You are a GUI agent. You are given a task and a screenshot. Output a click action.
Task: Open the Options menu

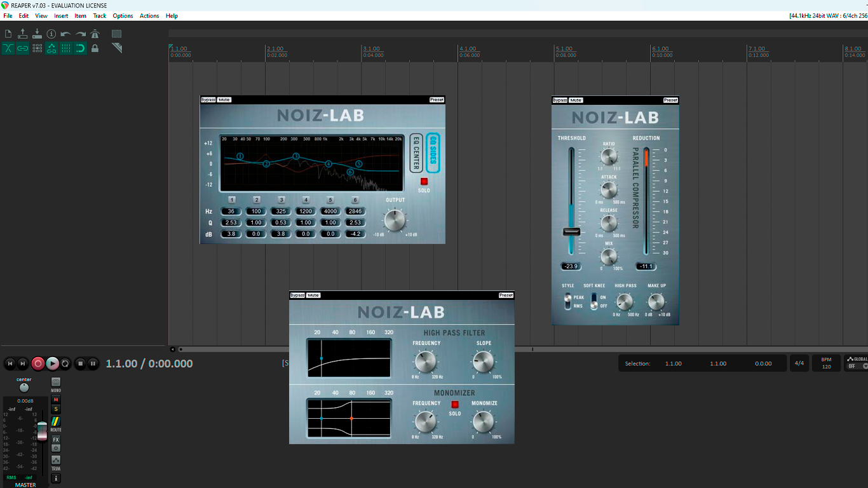click(x=123, y=16)
